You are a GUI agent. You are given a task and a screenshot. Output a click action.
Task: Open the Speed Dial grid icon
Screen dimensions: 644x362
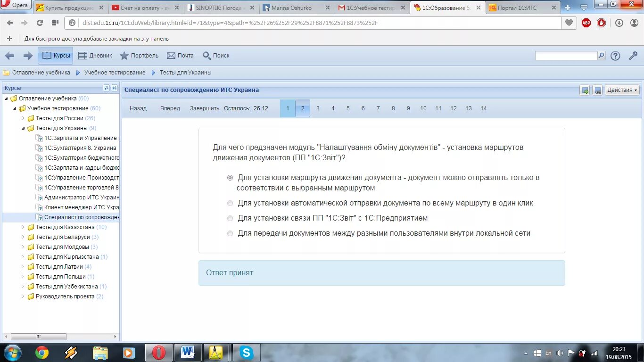[55, 23]
